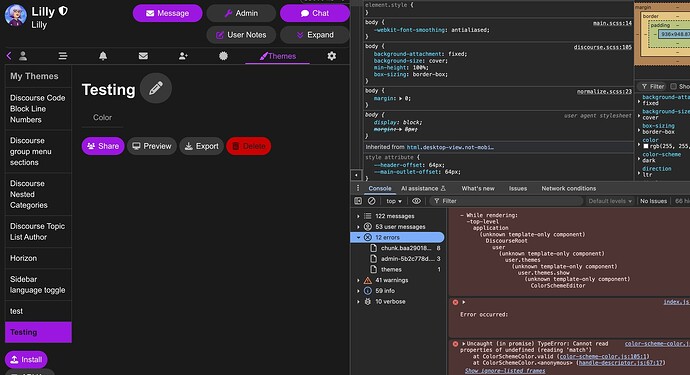
Task: Select the chunk.baa29018 error source
Action: click(405, 248)
